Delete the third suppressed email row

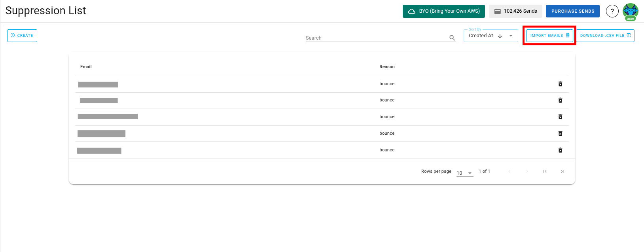[560, 117]
